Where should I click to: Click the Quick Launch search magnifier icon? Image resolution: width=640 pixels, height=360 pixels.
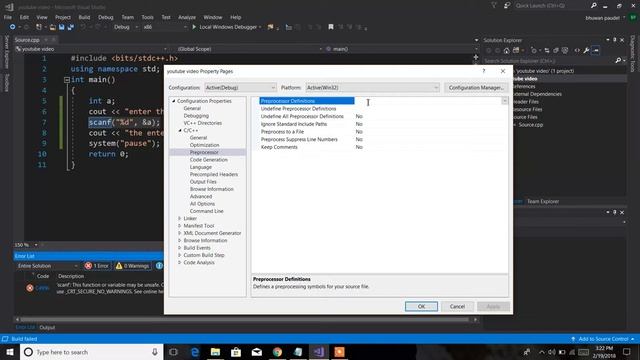(x=593, y=5)
